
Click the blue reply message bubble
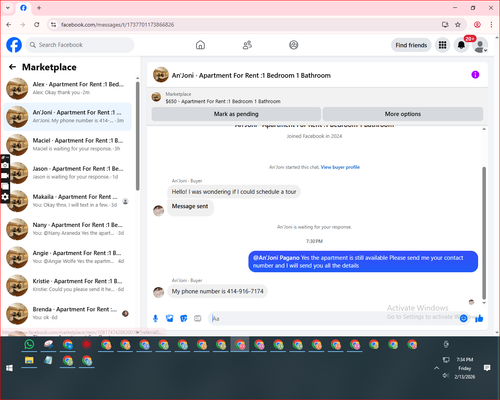click(363, 262)
